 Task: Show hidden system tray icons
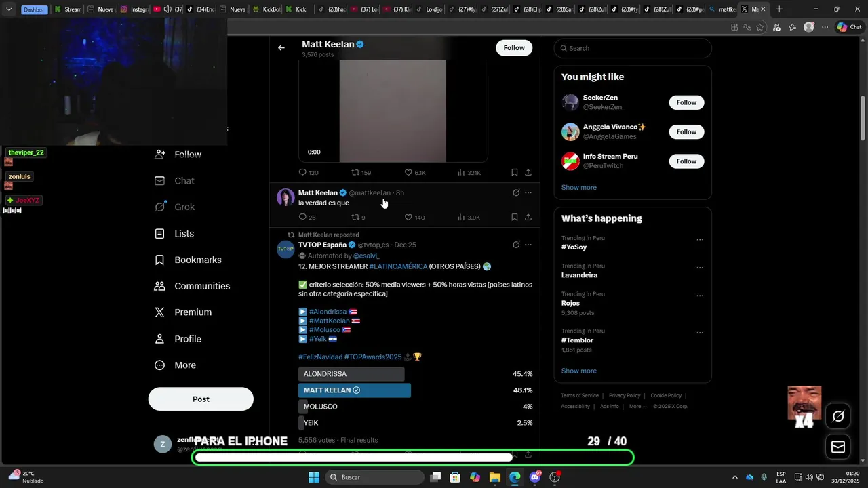coord(735,477)
